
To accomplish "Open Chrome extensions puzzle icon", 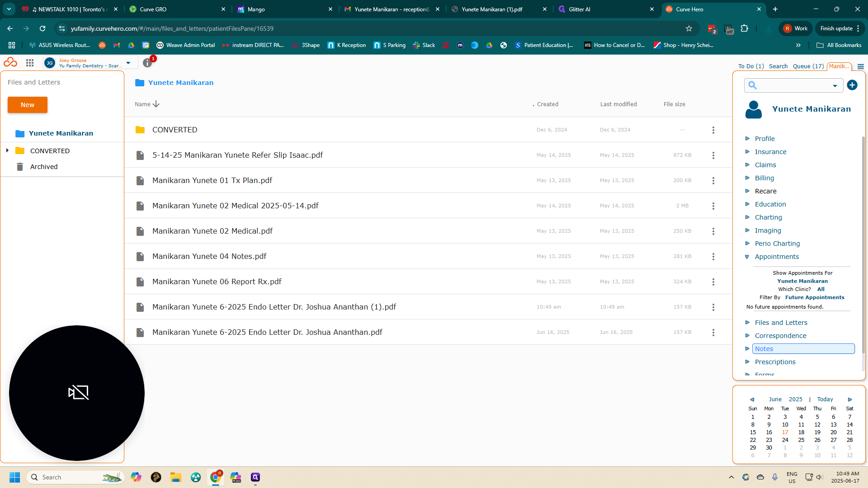I will coord(745,28).
